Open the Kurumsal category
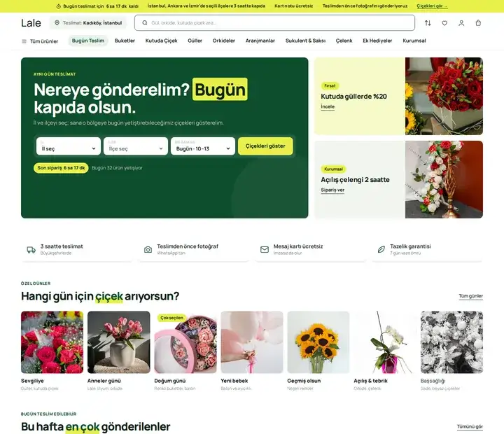 pos(414,41)
